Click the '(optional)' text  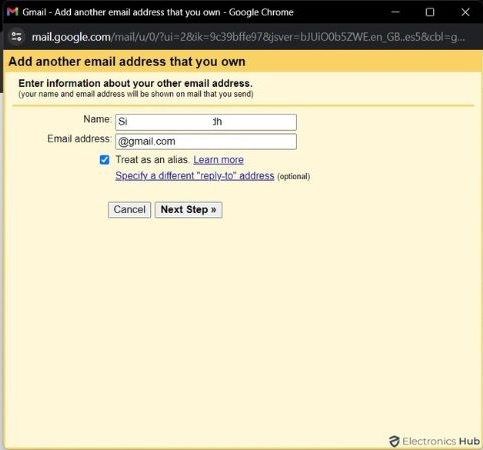tap(294, 176)
